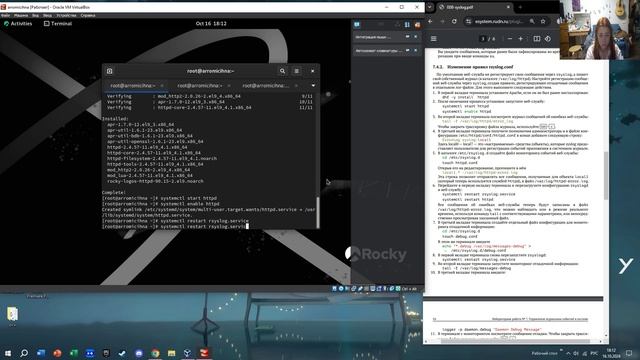Switch to the first terminal tab
The image size is (640, 360).
click(x=133, y=86)
